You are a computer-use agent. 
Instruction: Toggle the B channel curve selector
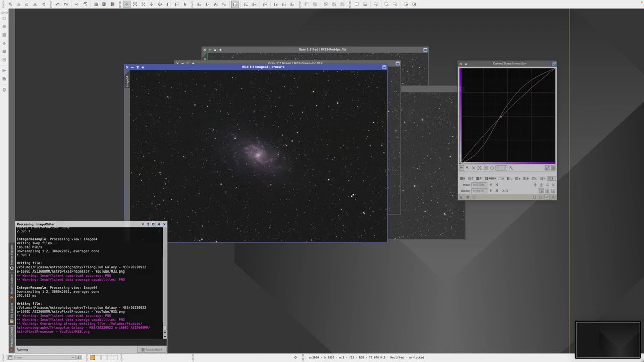click(x=479, y=178)
